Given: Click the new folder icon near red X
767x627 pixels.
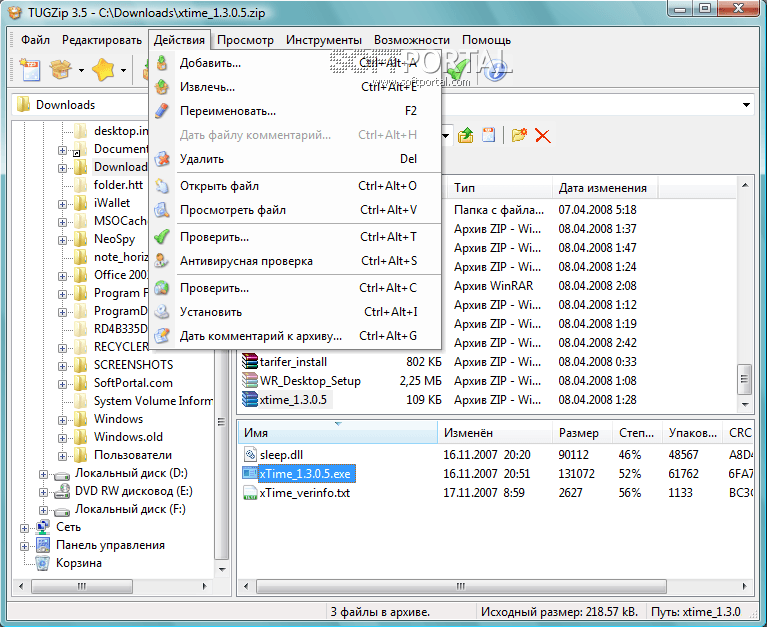Looking at the screenshot, I should coord(519,135).
